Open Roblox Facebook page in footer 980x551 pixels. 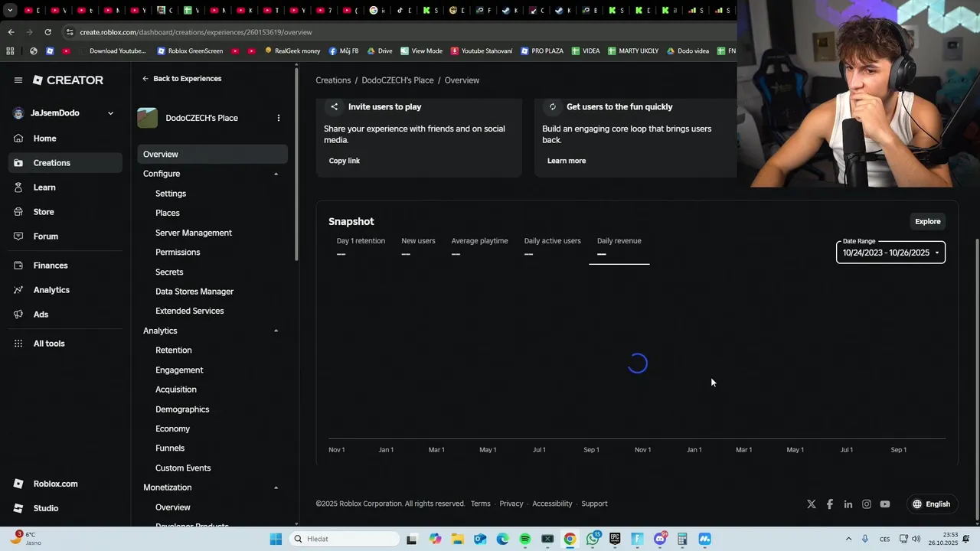coord(830,504)
